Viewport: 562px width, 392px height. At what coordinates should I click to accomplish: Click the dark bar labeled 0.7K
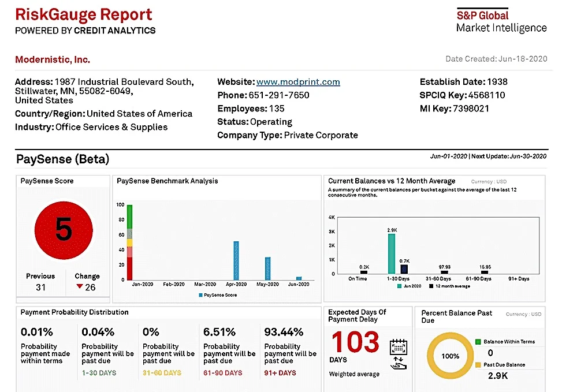pos(404,269)
